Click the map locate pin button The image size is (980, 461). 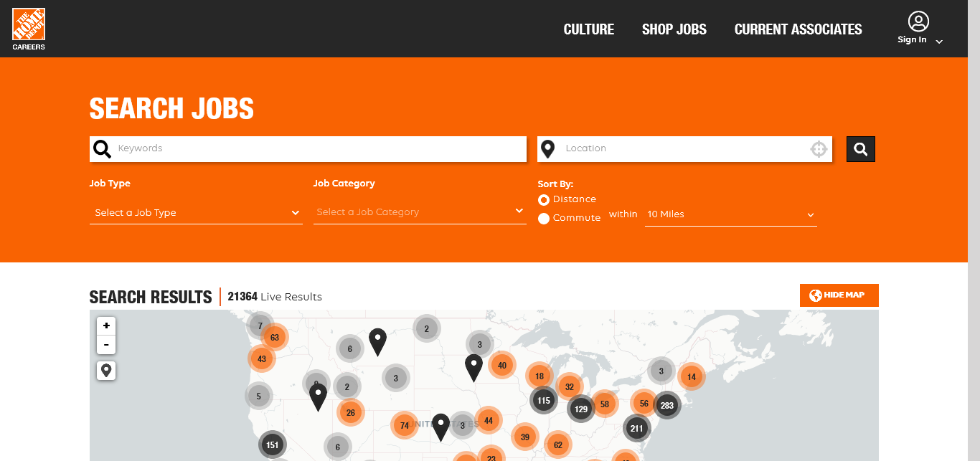point(106,371)
